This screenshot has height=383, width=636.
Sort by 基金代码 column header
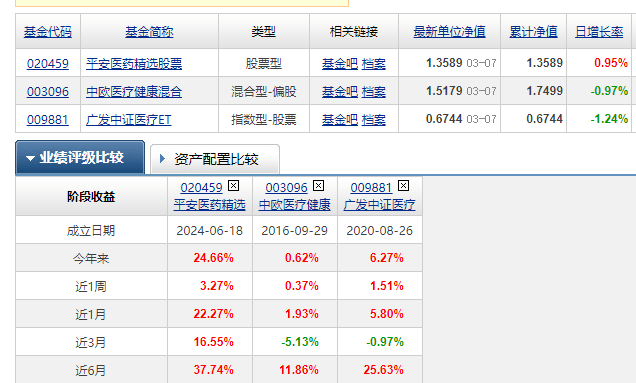[x=48, y=32]
